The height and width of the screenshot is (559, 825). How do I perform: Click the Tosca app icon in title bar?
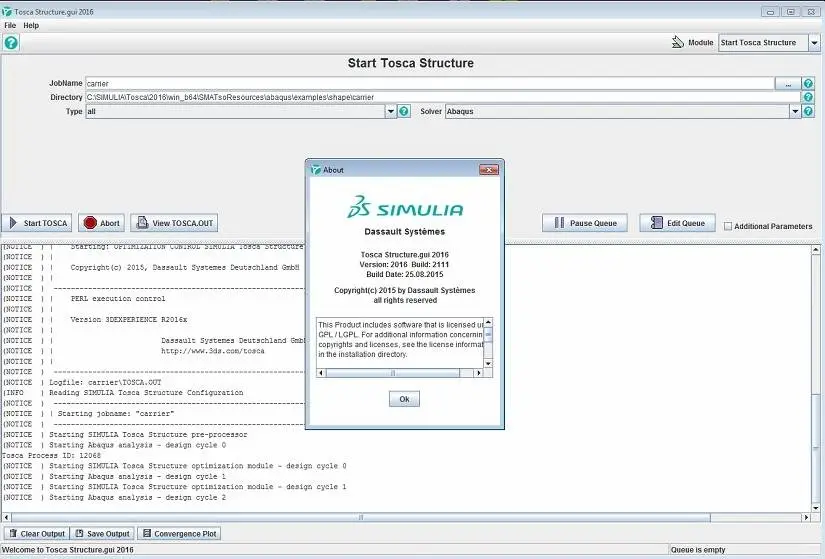(x=7, y=12)
